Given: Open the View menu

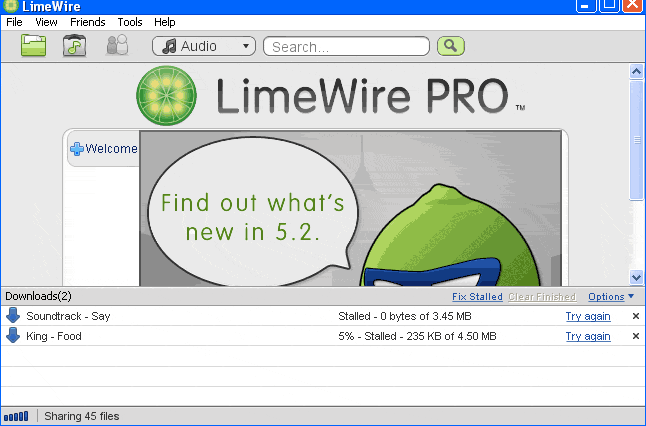Looking at the screenshot, I should (x=46, y=22).
